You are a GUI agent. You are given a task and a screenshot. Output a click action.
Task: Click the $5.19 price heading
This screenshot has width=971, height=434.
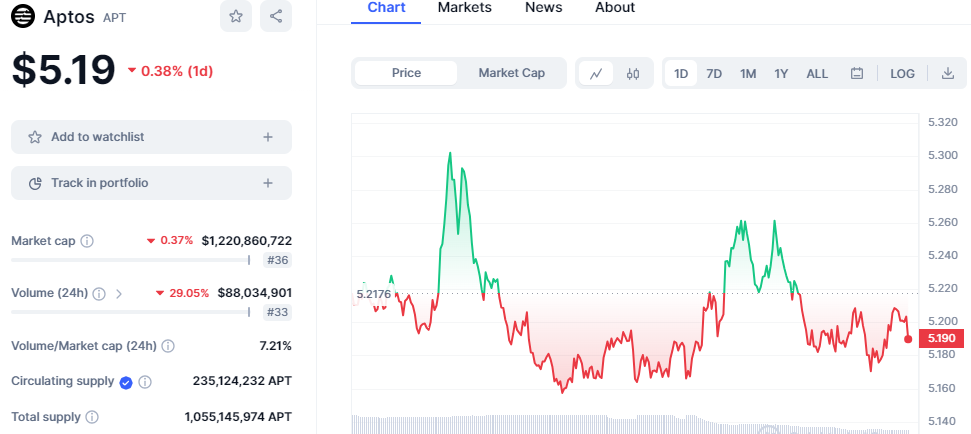click(63, 69)
